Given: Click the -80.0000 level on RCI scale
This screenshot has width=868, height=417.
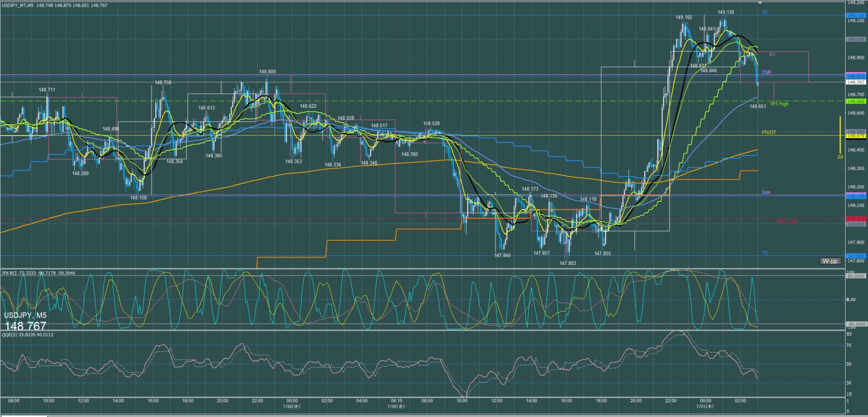Looking at the screenshot, I should click(x=856, y=324).
